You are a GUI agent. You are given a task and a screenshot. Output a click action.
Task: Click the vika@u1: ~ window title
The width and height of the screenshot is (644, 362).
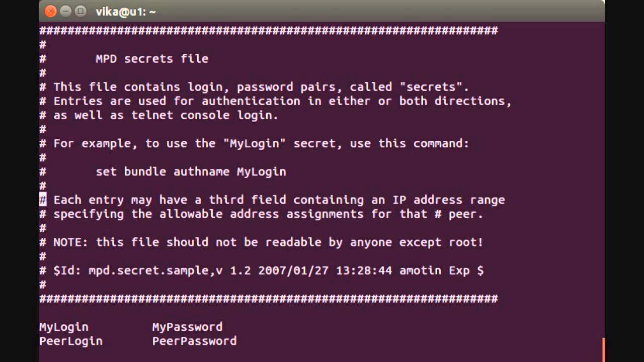coord(126,11)
